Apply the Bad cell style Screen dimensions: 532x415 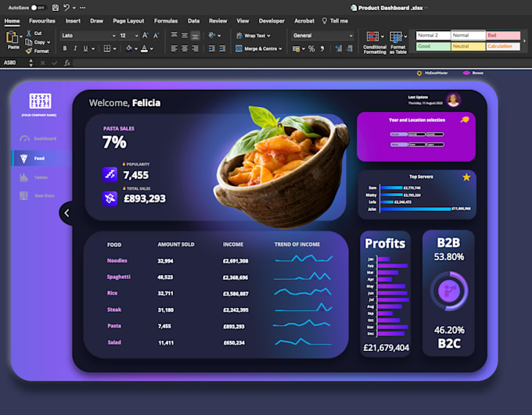coord(503,35)
